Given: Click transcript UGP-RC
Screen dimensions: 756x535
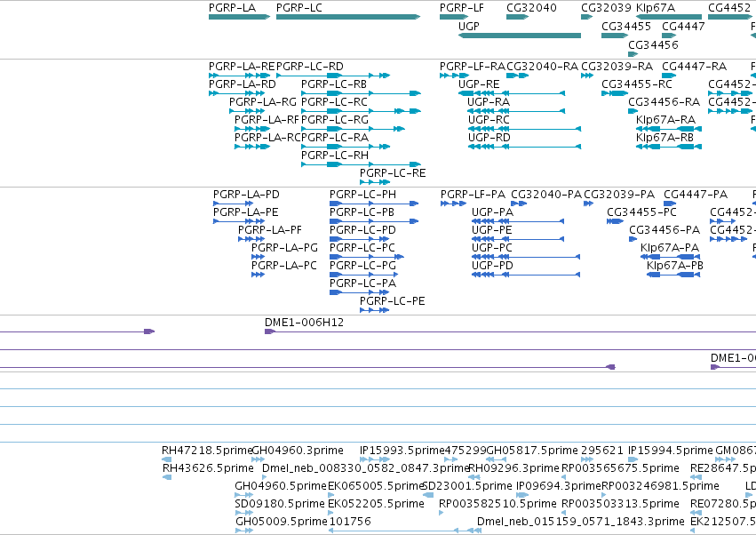Looking at the screenshot, I should pos(524,129).
